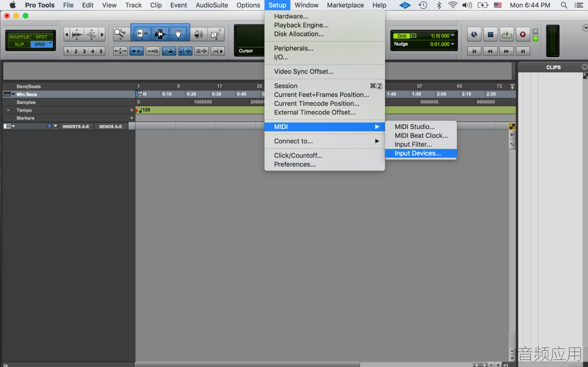Click the audio zoom waveform height icon
Viewport: 588px width, 367px height.
(77, 34)
